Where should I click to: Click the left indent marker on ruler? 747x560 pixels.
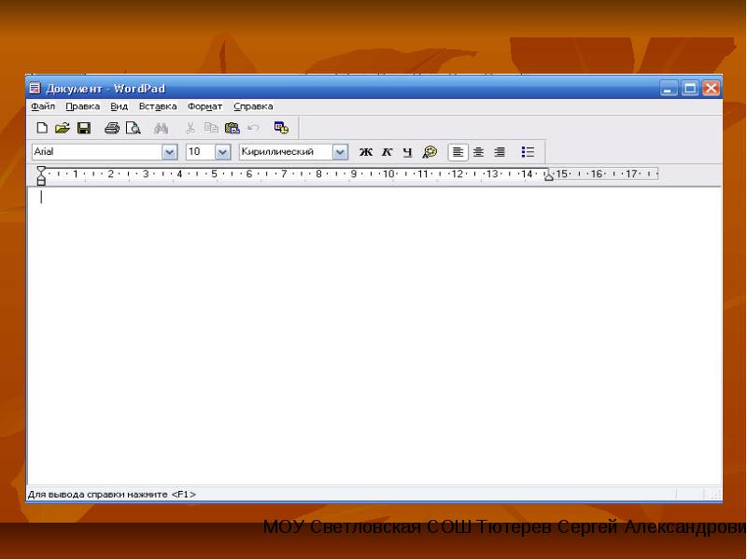click(41, 180)
